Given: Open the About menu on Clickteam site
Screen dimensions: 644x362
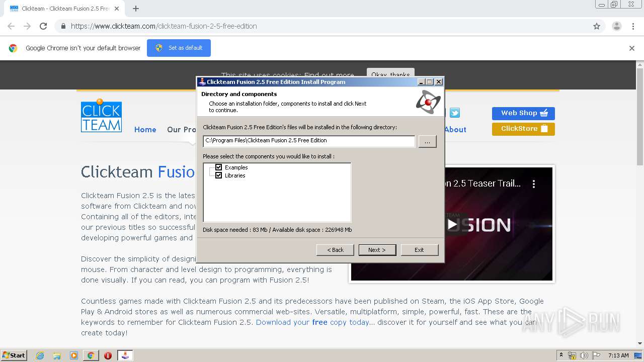Looking at the screenshot, I should click(x=455, y=130).
